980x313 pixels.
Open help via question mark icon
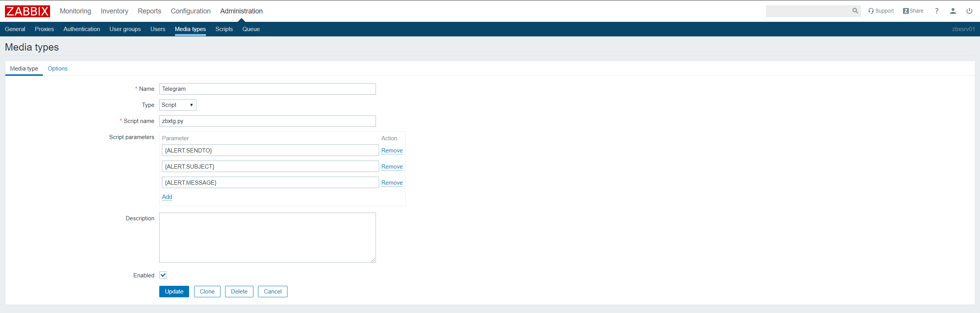[937, 11]
